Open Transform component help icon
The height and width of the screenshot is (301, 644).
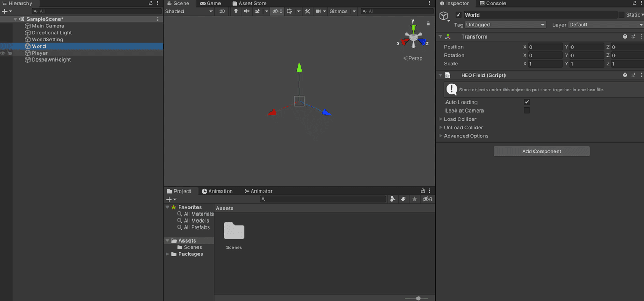pyautogui.click(x=625, y=37)
